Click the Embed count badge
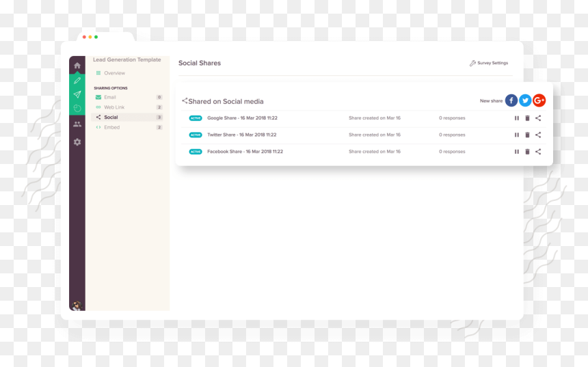This screenshot has width=588, height=367. pos(159,127)
